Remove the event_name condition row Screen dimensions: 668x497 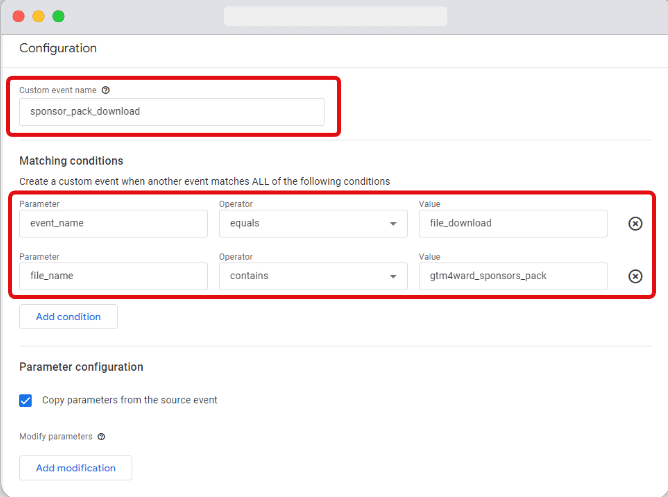point(635,224)
